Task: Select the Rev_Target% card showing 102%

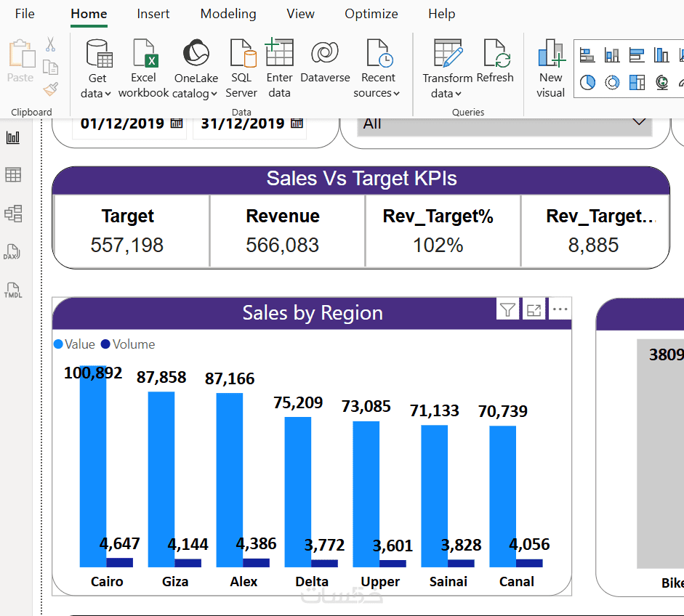Action: pos(443,231)
